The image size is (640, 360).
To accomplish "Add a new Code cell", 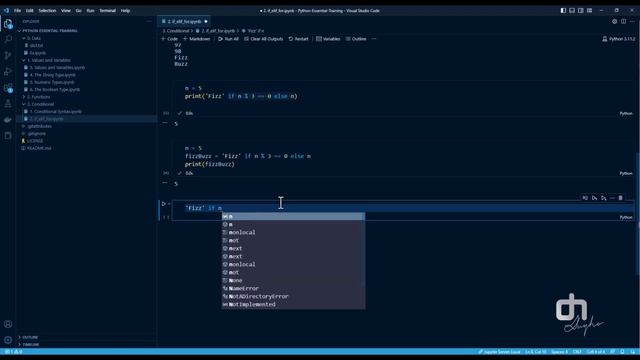I will point(169,39).
